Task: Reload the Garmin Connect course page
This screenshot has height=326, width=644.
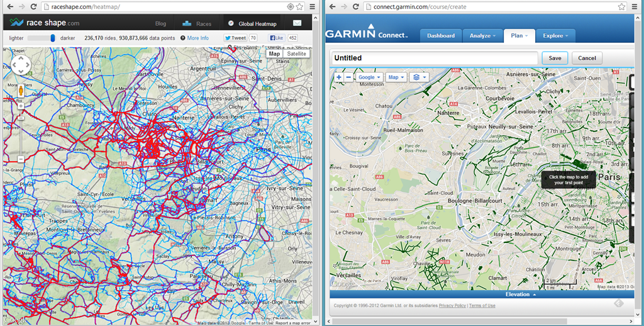Action: pyautogui.click(x=356, y=6)
